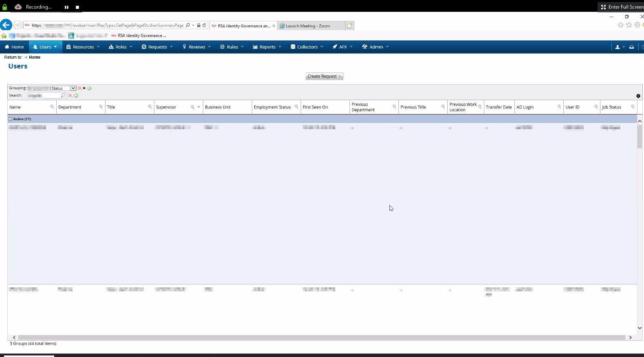This screenshot has width=644, height=357.
Task: Open the Collectors menu
Action: (307, 47)
